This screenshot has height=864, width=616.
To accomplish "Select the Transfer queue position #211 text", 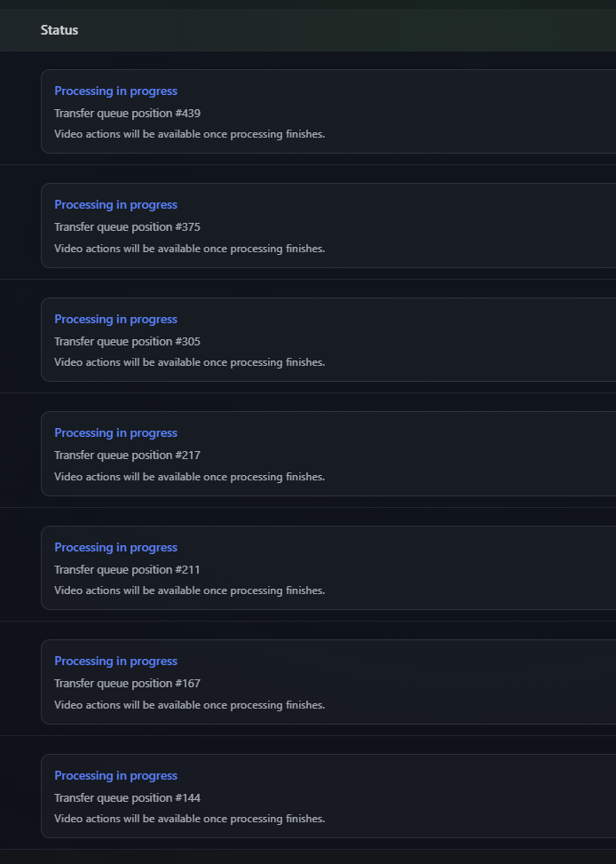I will (127, 569).
